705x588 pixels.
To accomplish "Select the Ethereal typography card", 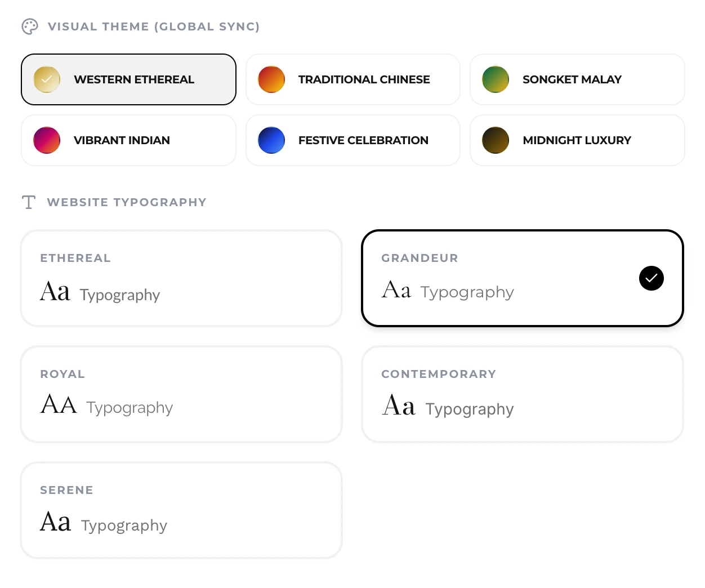I will (181, 278).
